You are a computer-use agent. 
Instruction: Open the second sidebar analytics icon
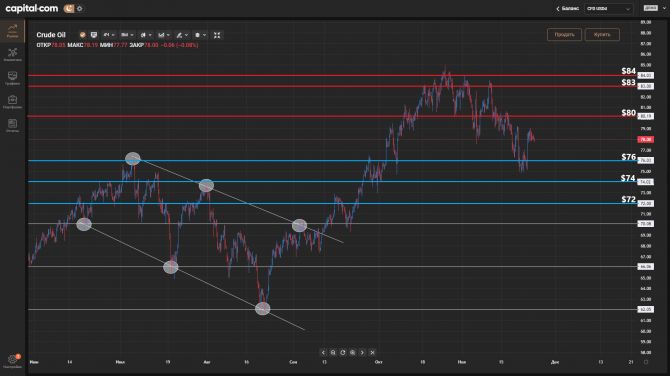click(12, 55)
